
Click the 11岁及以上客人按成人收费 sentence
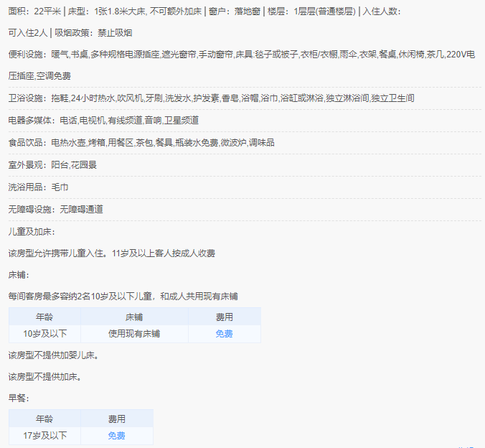click(x=164, y=253)
